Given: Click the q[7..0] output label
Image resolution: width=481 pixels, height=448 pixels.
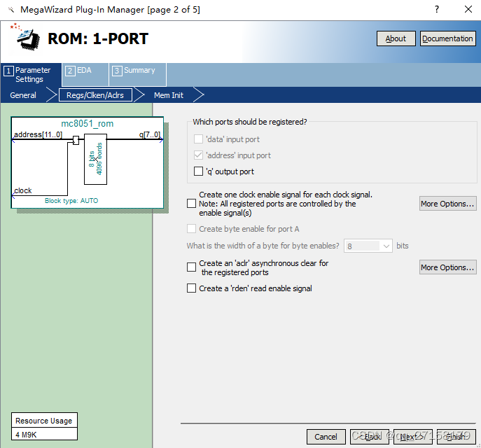Looking at the screenshot, I should pos(150,134).
